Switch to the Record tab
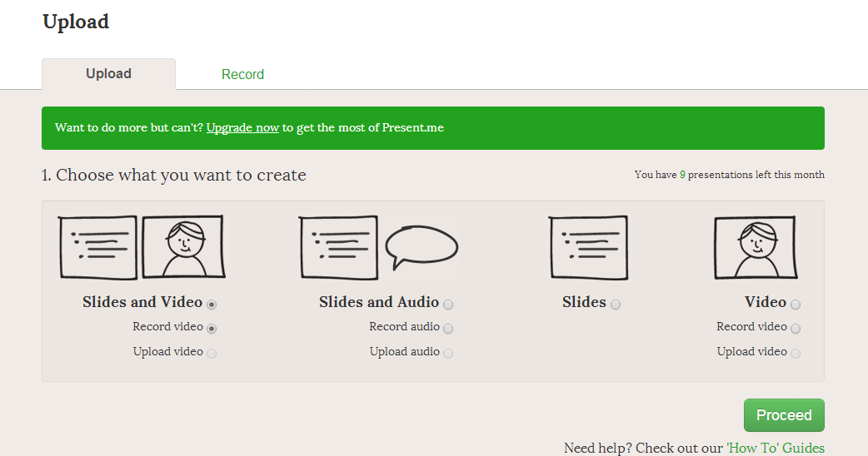The image size is (868, 456). (242, 74)
